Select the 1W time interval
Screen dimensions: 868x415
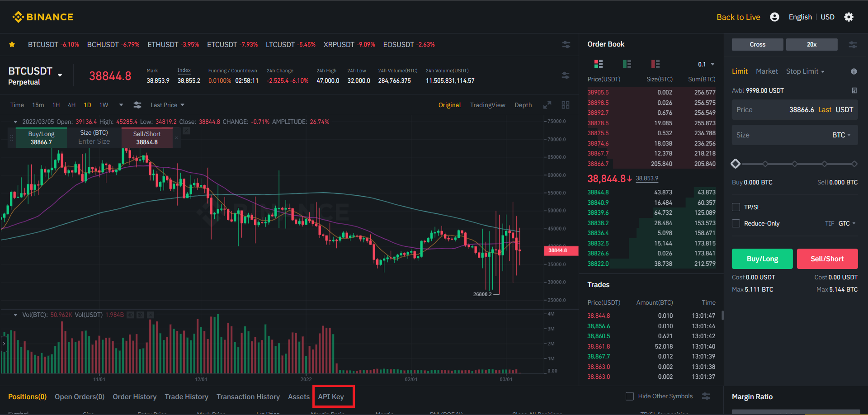click(104, 105)
